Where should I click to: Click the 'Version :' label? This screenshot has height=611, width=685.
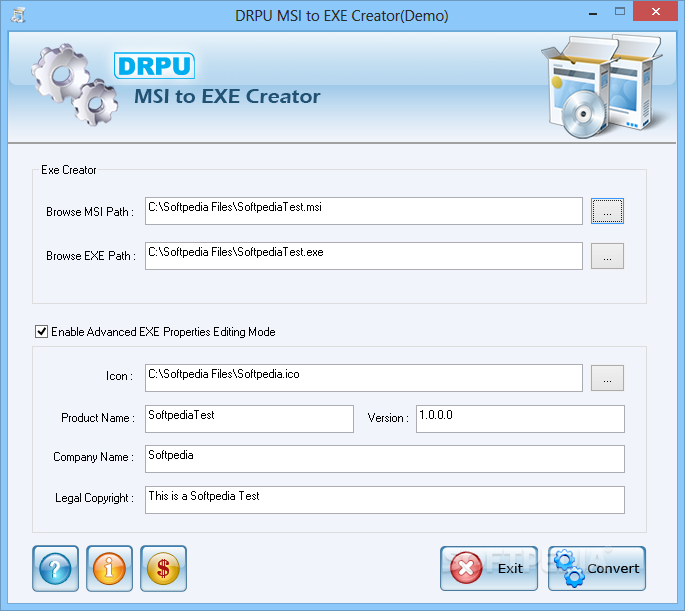pos(388,418)
